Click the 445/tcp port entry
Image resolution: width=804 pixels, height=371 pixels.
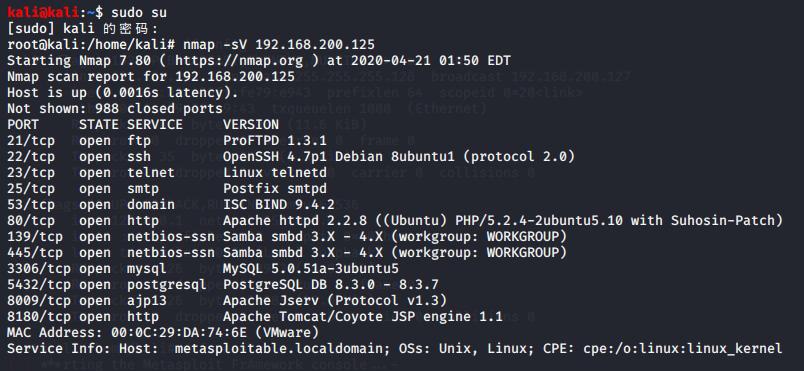35,253
